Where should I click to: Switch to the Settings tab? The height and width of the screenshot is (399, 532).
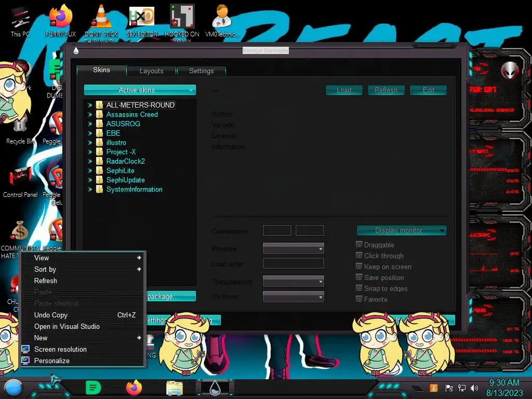click(201, 71)
